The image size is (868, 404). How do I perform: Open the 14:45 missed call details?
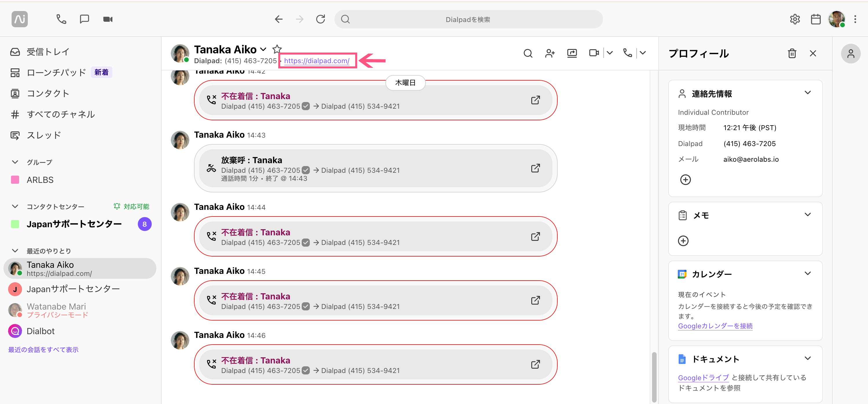(x=535, y=301)
